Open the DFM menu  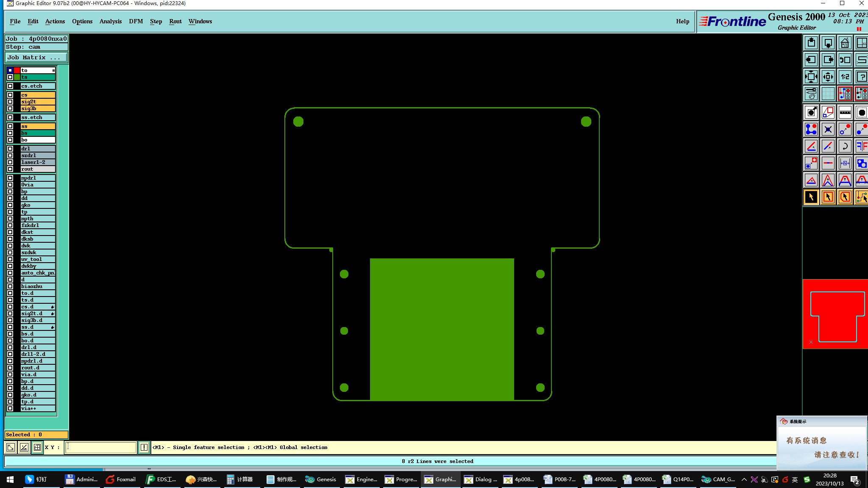coord(136,21)
